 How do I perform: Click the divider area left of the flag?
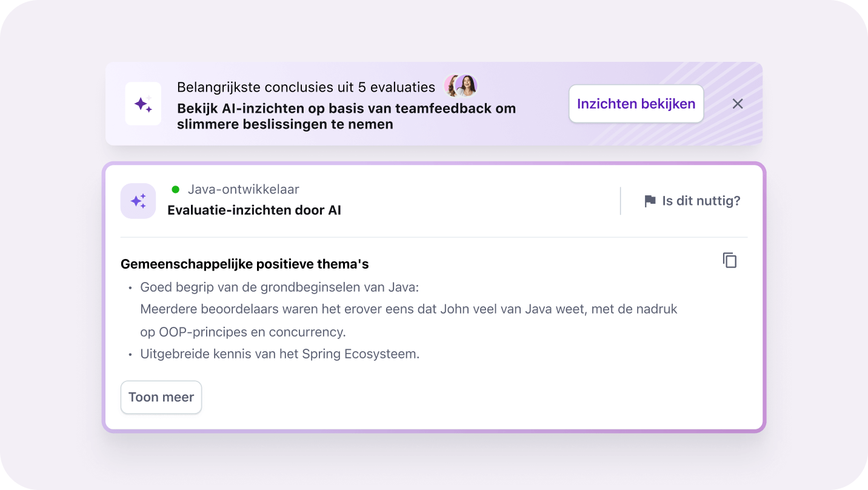620,200
